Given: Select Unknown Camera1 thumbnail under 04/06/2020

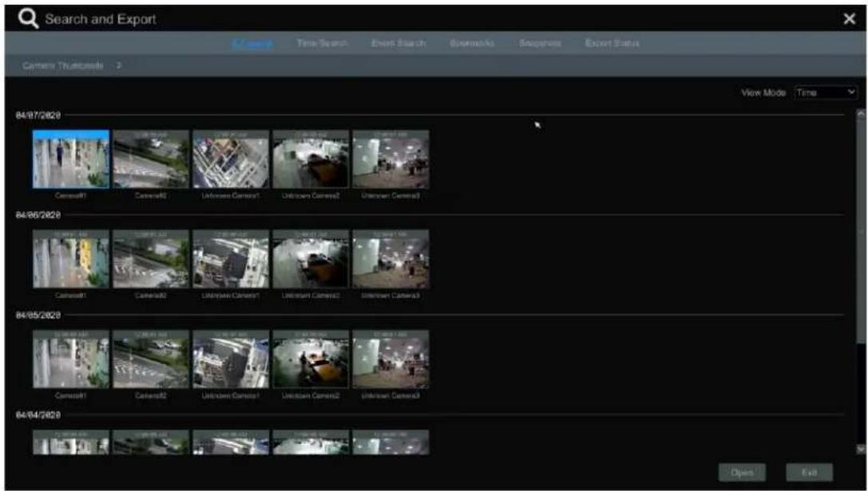Looking at the screenshot, I should coord(230,259).
